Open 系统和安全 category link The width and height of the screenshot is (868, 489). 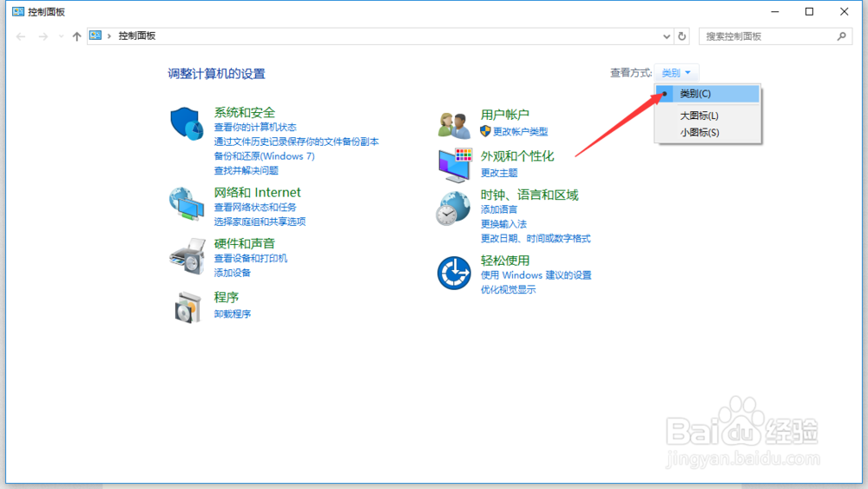click(245, 112)
